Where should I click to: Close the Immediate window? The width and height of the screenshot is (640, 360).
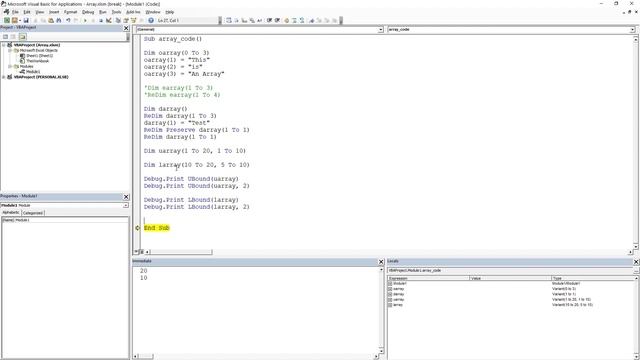tap(381, 262)
